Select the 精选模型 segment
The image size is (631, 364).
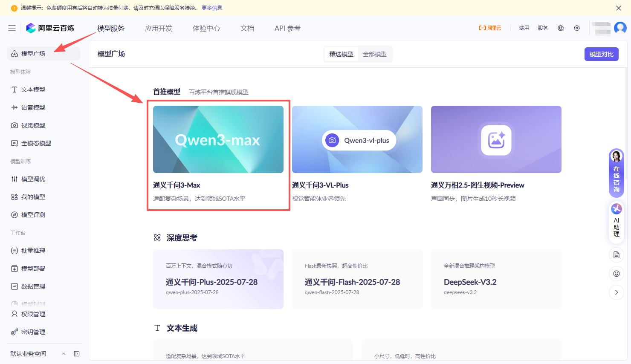[341, 54]
